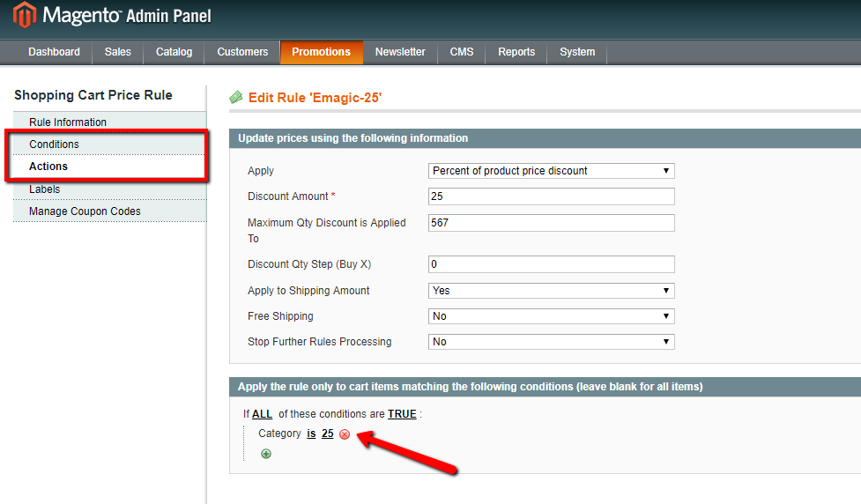The height and width of the screenshot is (504, 861).
Task: Open the Customers menu
Action: tap(242, 52)
